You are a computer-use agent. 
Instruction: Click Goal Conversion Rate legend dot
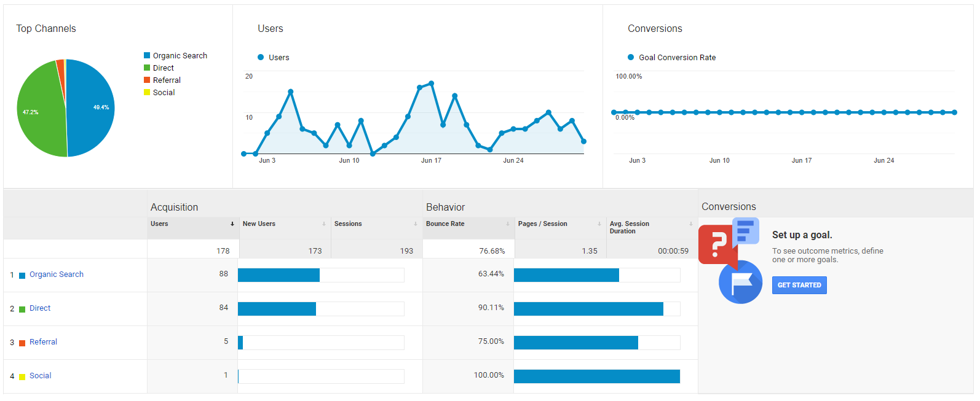631,57
